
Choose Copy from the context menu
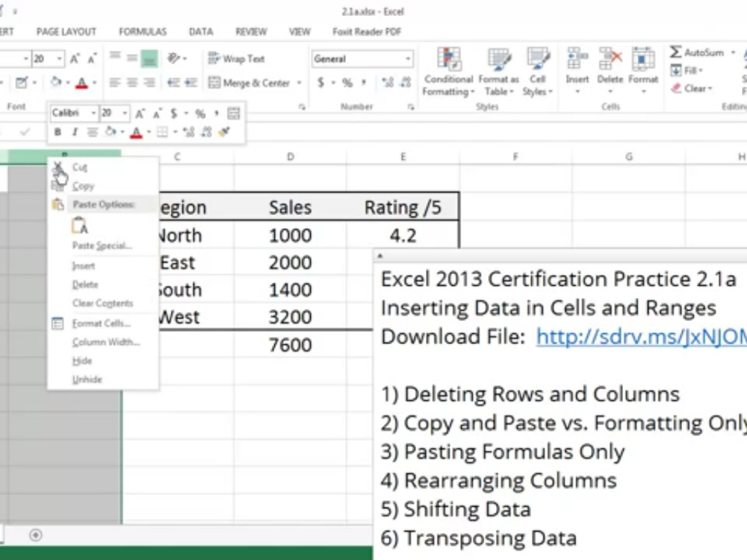(103, 186)
